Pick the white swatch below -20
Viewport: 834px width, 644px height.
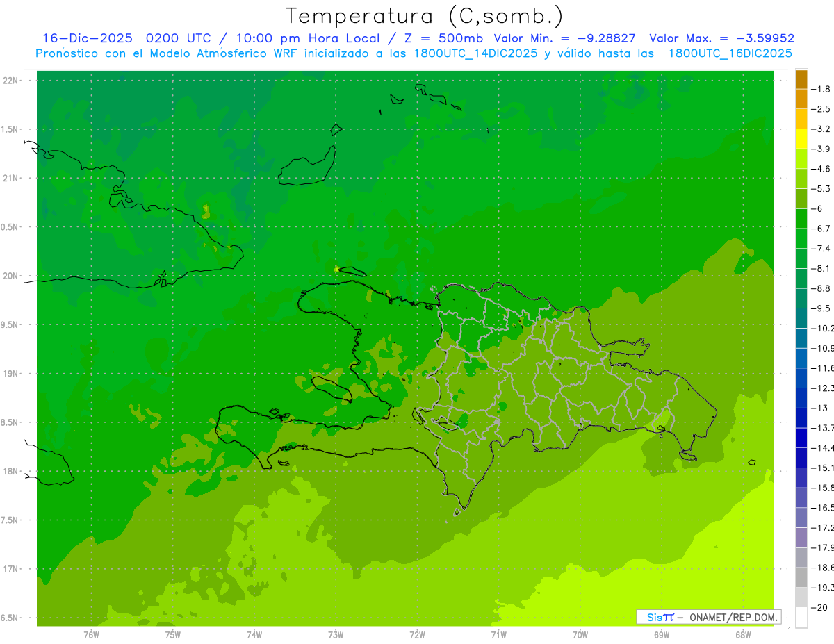pyautogui.click(x=801, y=618)
